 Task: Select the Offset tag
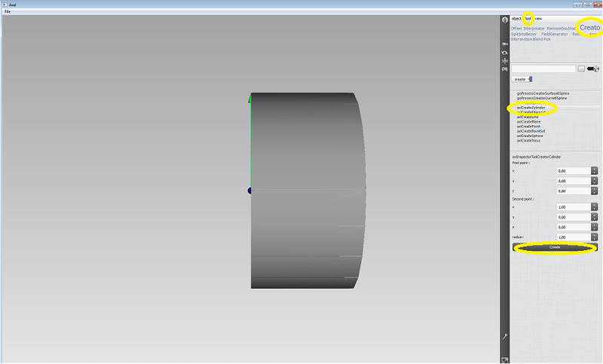pos(516,29)
